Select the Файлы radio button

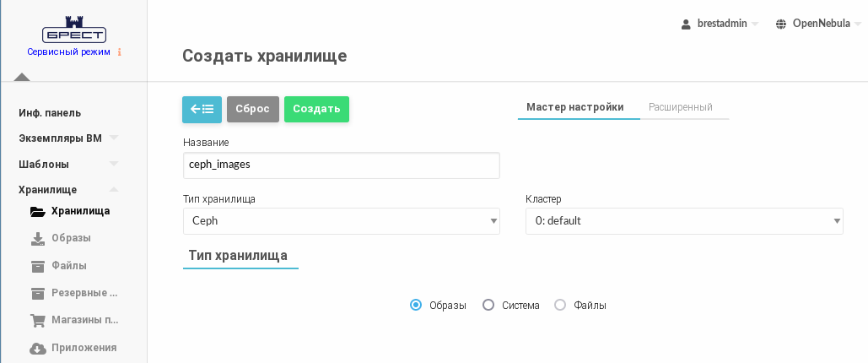pos(560,306)
